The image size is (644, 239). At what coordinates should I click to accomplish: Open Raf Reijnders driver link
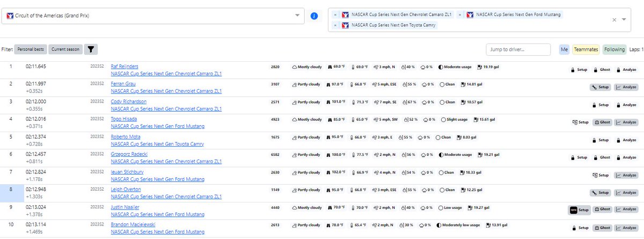(x=125, y=67)
